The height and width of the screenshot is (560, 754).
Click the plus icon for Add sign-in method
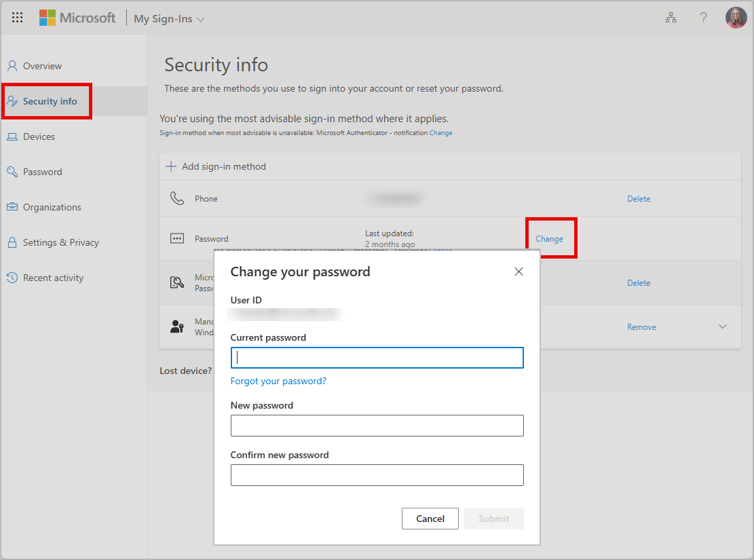point(170,166)
